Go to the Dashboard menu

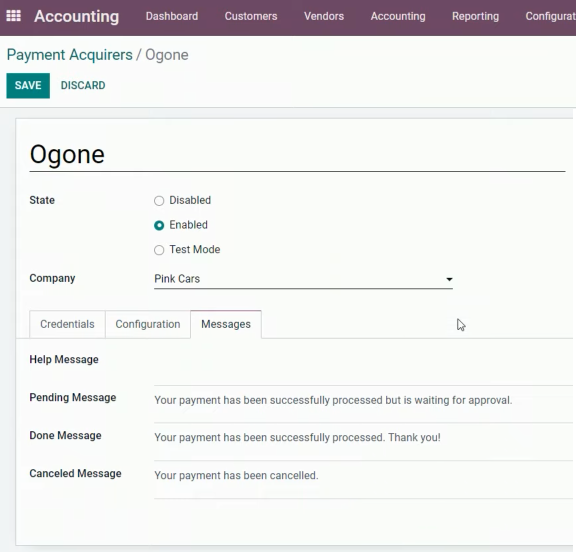point(172,16)
